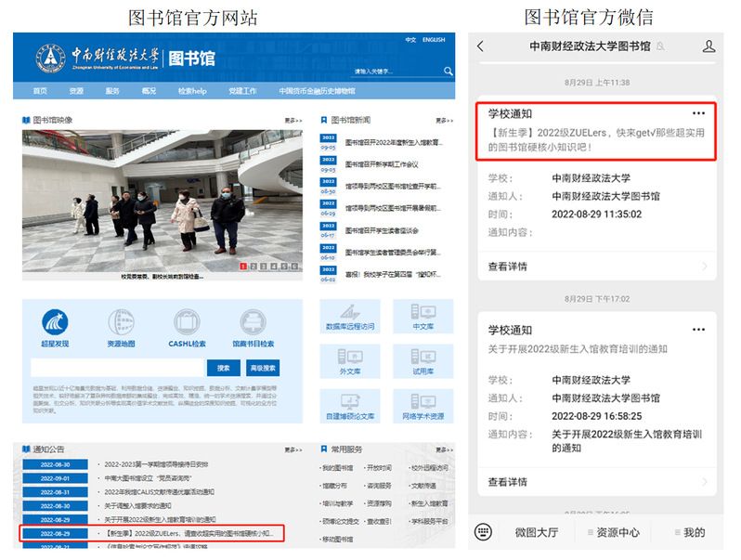The image size is (741, 560).
Task: Select the CASHL检索 icon
Action: [x=187, y=322]
